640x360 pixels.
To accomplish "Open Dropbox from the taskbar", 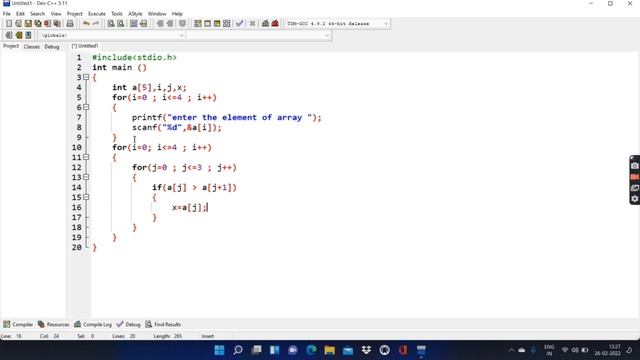I will (x=367, y=350).
